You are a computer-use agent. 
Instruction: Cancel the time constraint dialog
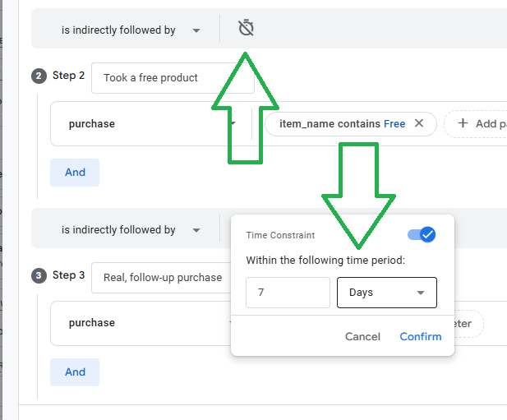362,337
